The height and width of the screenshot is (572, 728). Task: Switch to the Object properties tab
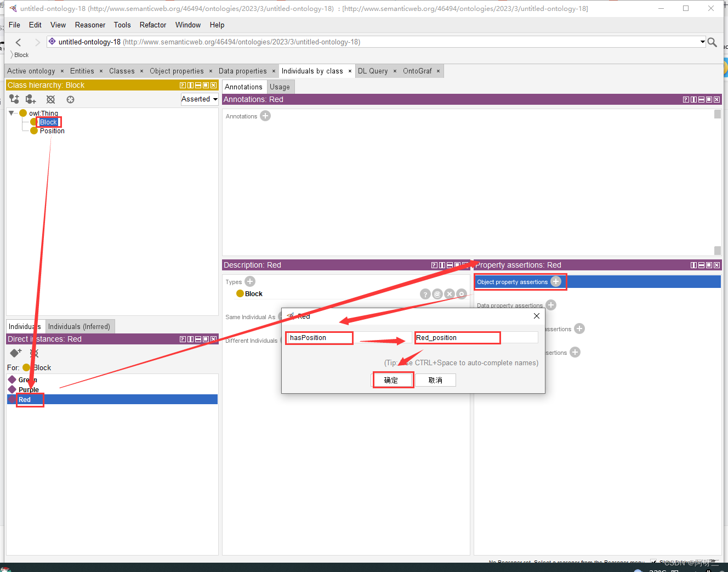(177, 71)
